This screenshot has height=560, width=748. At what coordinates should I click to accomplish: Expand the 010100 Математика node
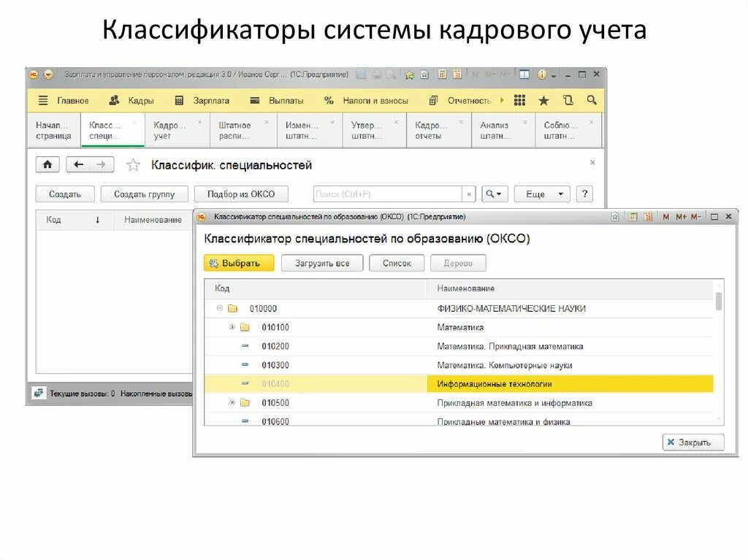coord(232,327)
